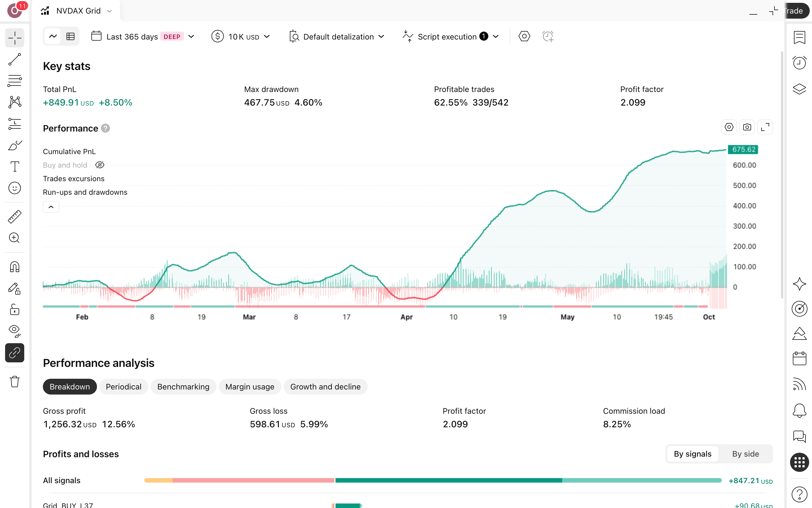Screen dimensions: 812x508
Task: Open the emoji icons tool
Action: tap(14, 188)
